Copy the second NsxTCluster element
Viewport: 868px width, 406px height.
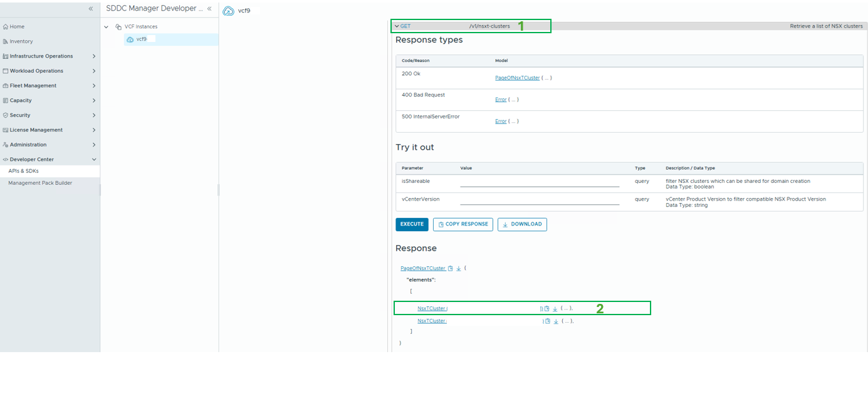point(548,321)
